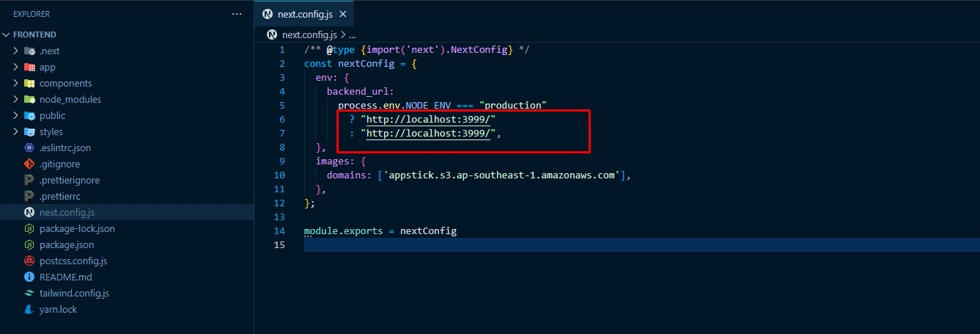The height and width of the screenshot is (334, 980).
Task: Click the components folder icon
Action: click(29, 83)
